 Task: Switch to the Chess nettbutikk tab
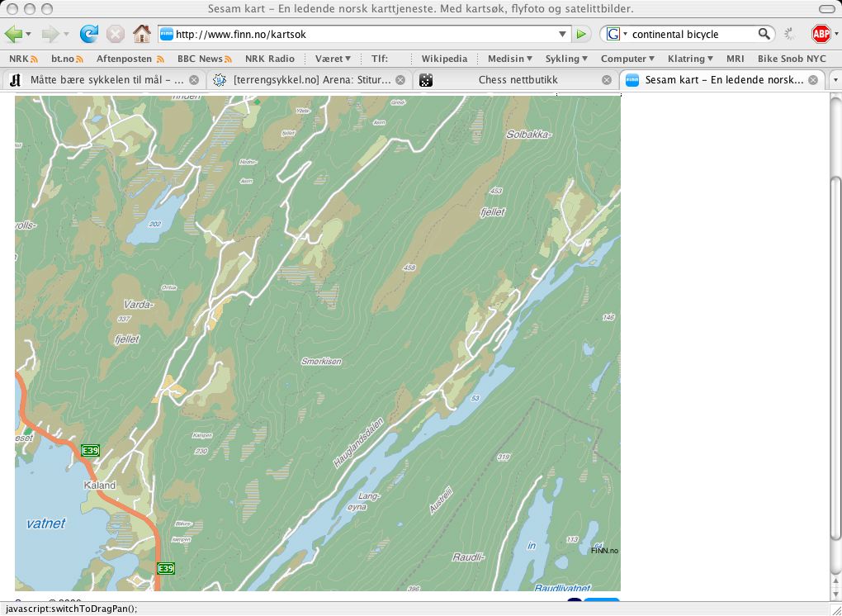pyautogui.click(x=518, y=80)
